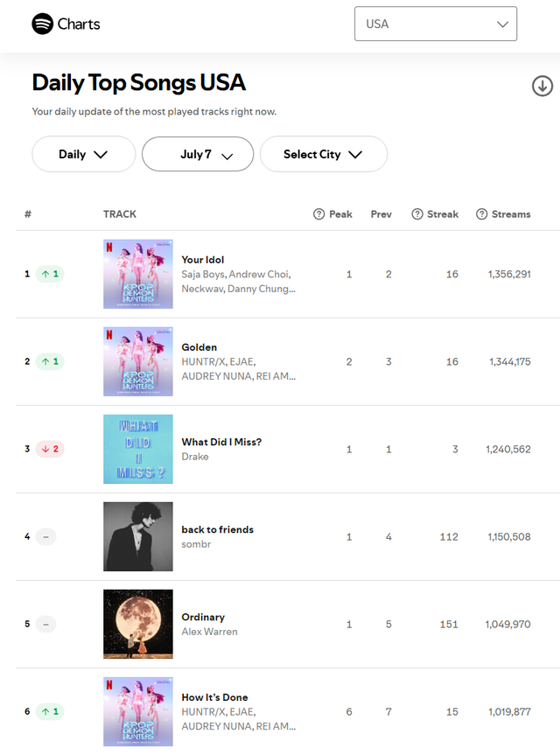The height and width of the screenshot is (755, 560).
Task: Click the Streams column help icon
Action: 481,214
